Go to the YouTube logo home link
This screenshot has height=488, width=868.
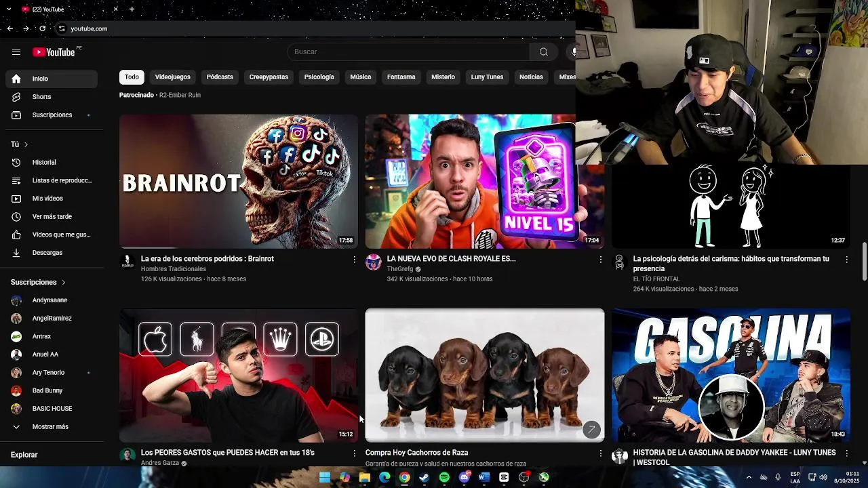point(54,52)
